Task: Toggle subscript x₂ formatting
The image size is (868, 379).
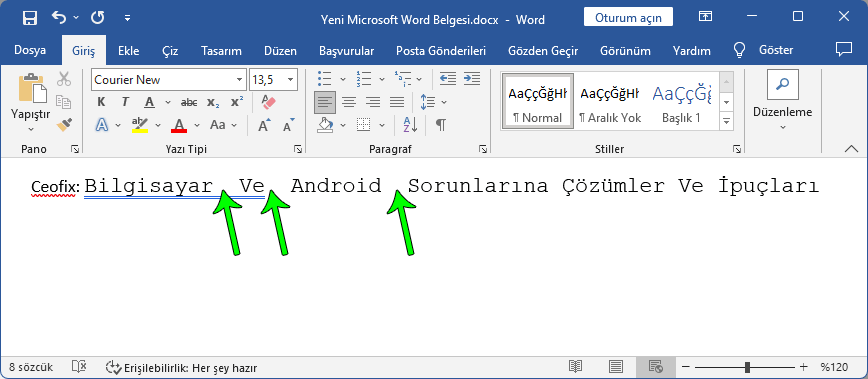Action: coord(213,102)
